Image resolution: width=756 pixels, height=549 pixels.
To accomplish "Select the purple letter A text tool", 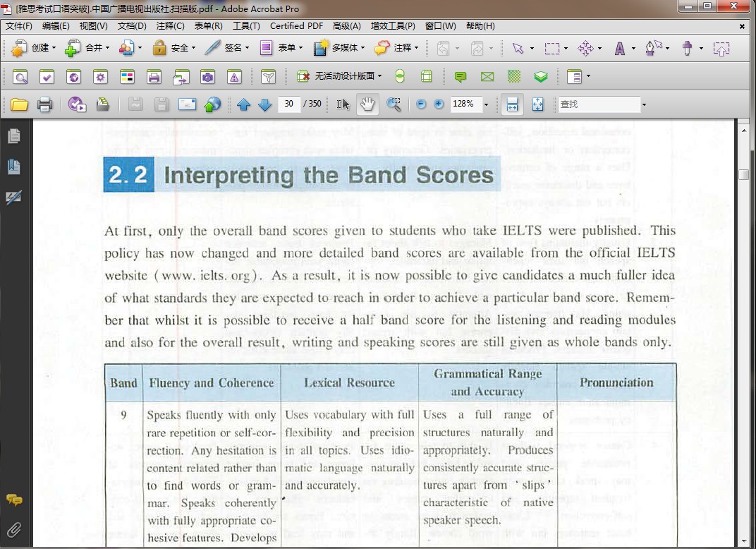I will point(620,48).
